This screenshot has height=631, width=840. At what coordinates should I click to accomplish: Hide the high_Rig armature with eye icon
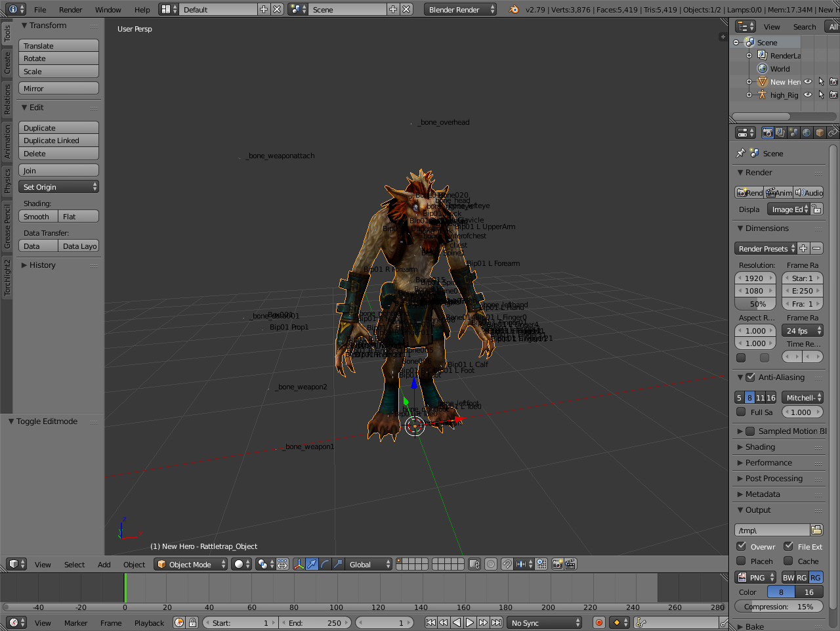(808, 95)
